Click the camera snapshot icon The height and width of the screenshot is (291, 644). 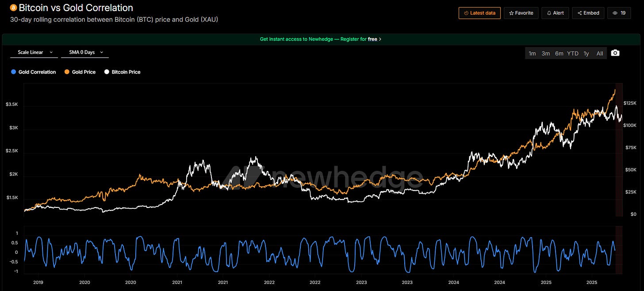[615, 53]
